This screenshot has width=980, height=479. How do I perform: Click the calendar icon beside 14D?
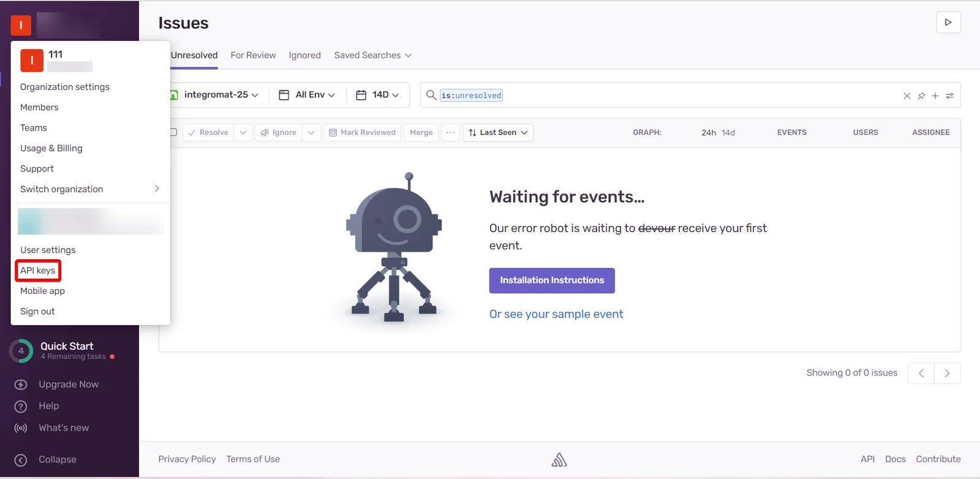click(361, 95)
